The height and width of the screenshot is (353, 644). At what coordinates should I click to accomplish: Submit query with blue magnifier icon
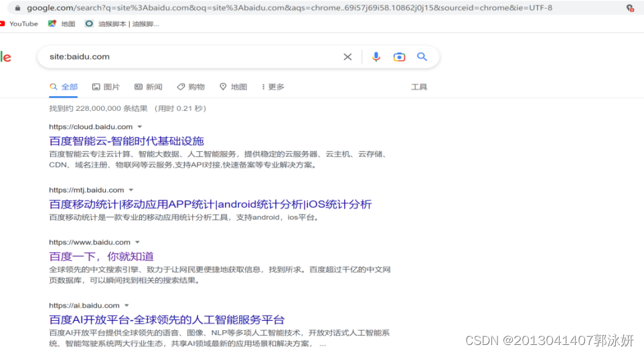coord(422,57)
